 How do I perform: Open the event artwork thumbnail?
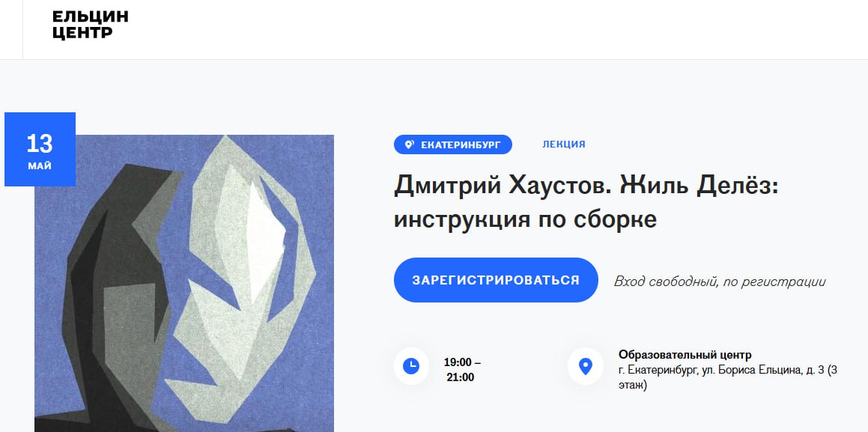click(184, 283)
